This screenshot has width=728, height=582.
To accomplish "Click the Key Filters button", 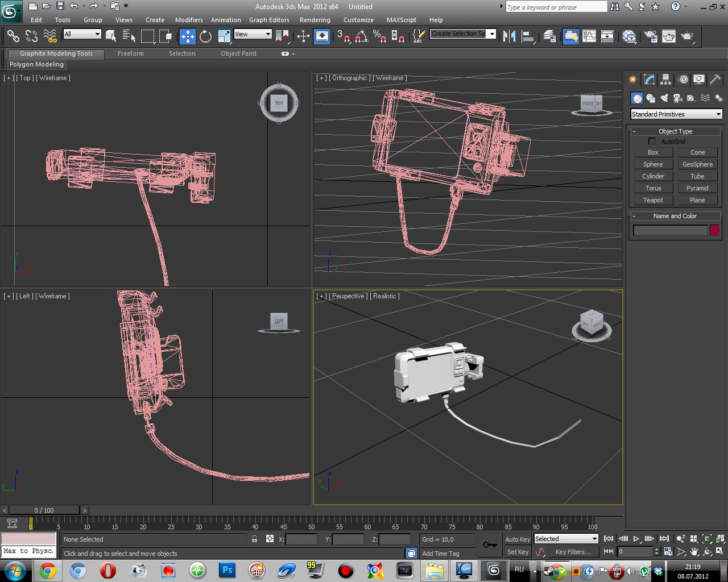I will click(573, 551).
